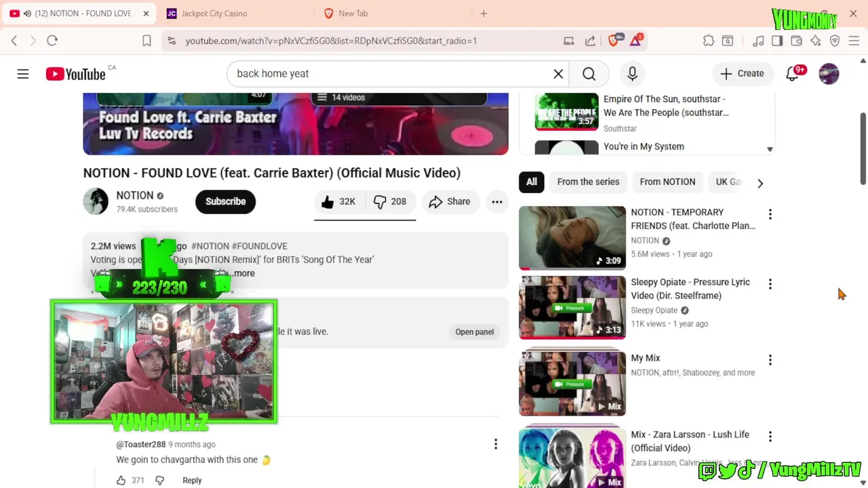Show more filter chips with the right arrow
Image resolution: width=868 pixels, height=488 pixels.
tap(760, 183)
